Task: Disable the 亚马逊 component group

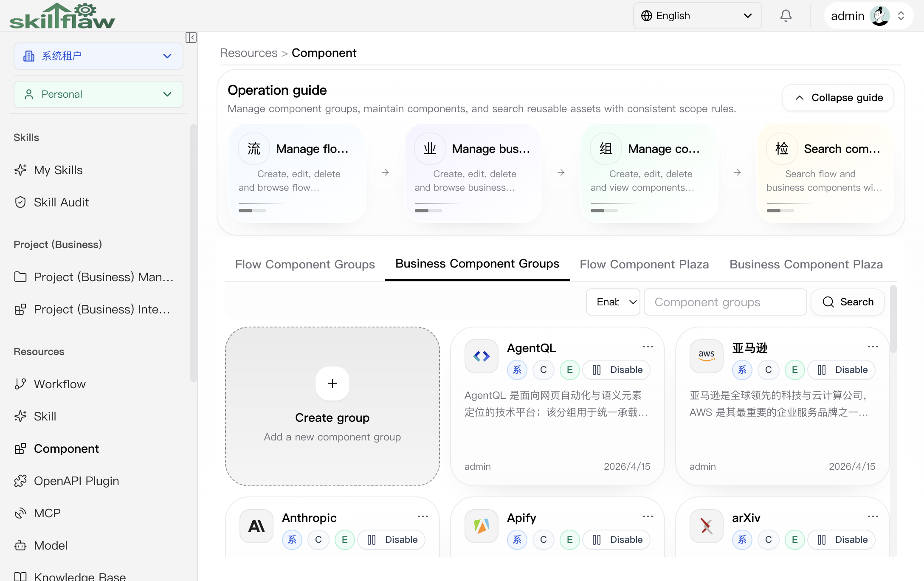Action: coord(842,370)
